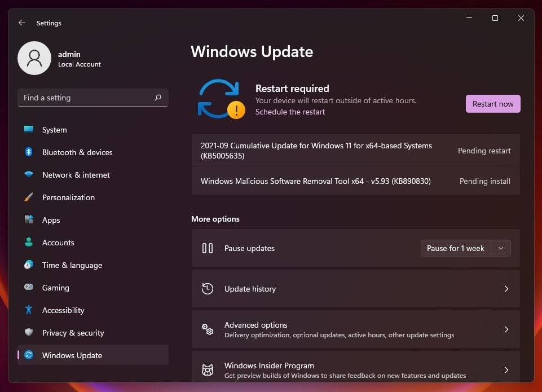Open the Pause for 1 week dropdown

click(x=500, y=248)
